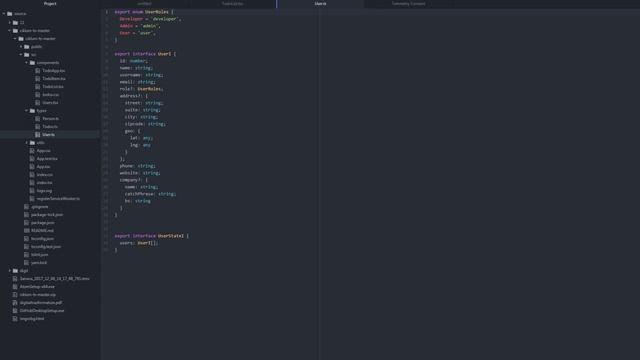The height and width of the screenshot is (360, 640).
Task: Open index.tsx via its file icon
Action: coord(32,182)
